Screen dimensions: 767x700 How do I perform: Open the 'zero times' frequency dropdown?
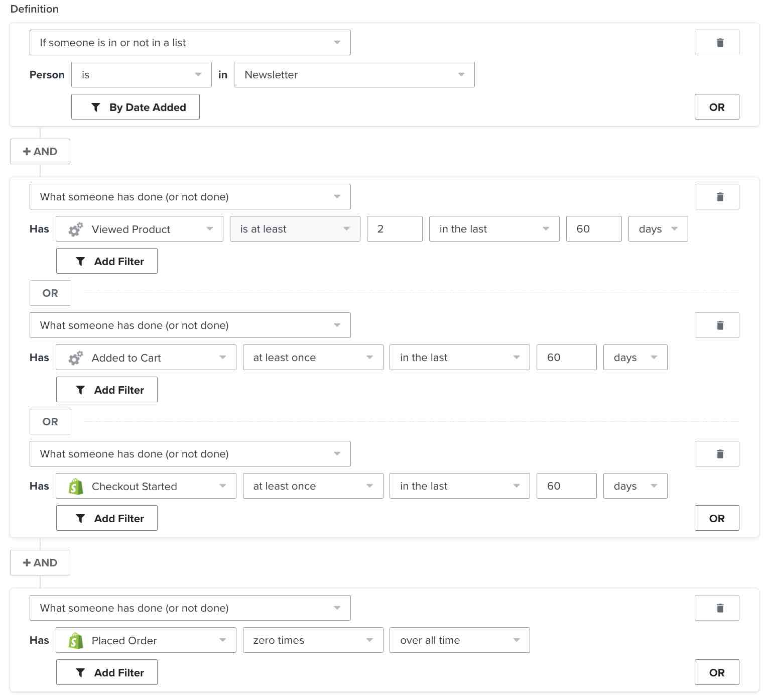coord(313,640)
